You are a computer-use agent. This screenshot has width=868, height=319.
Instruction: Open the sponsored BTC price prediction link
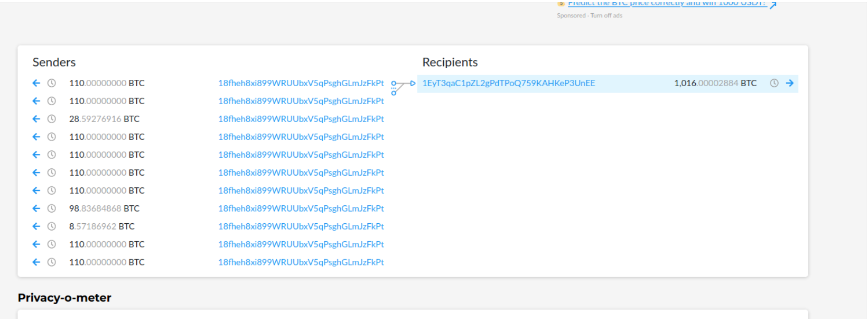click(667, 4)
